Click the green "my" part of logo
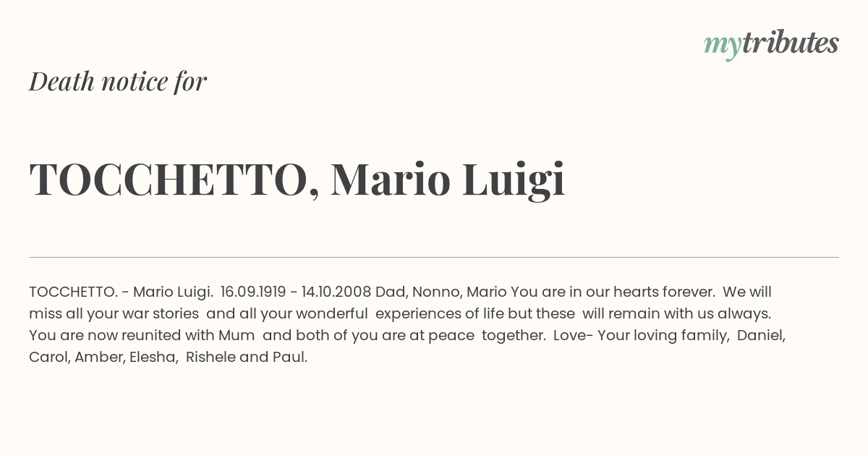Screen dimensions: 868x456 [722, 48]
